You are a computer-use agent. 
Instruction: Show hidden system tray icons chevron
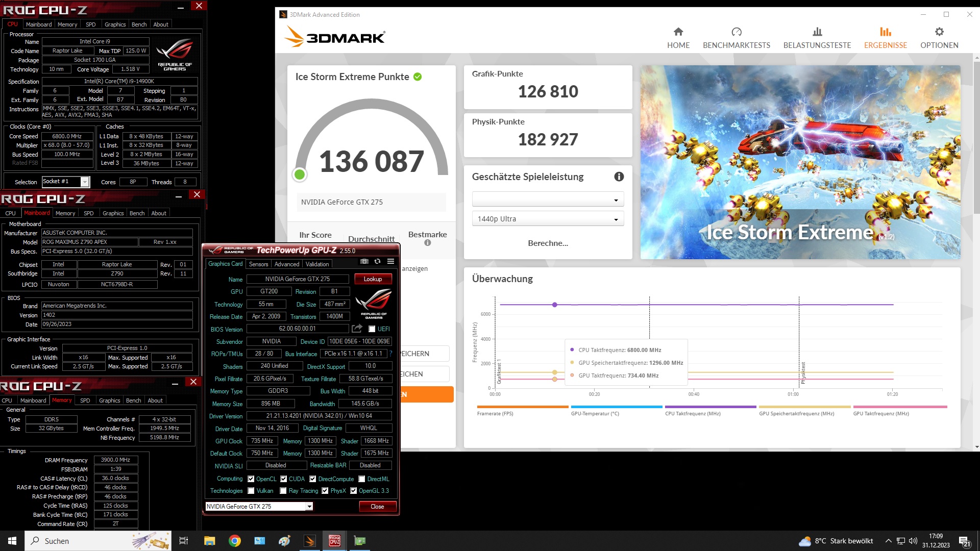[888, 541]
